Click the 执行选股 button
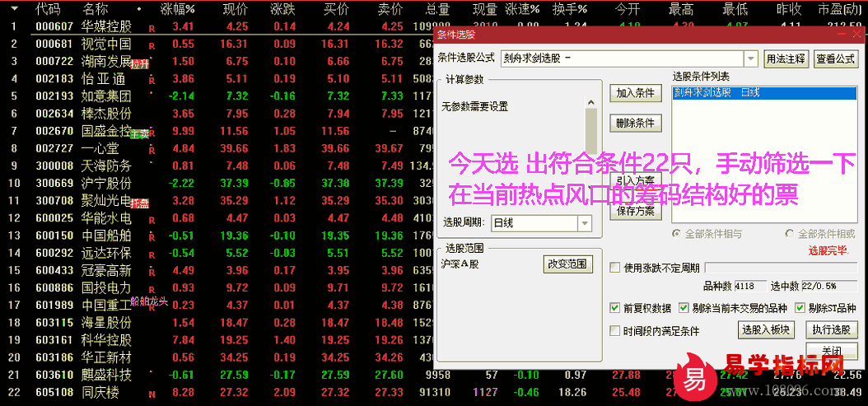 832,330
